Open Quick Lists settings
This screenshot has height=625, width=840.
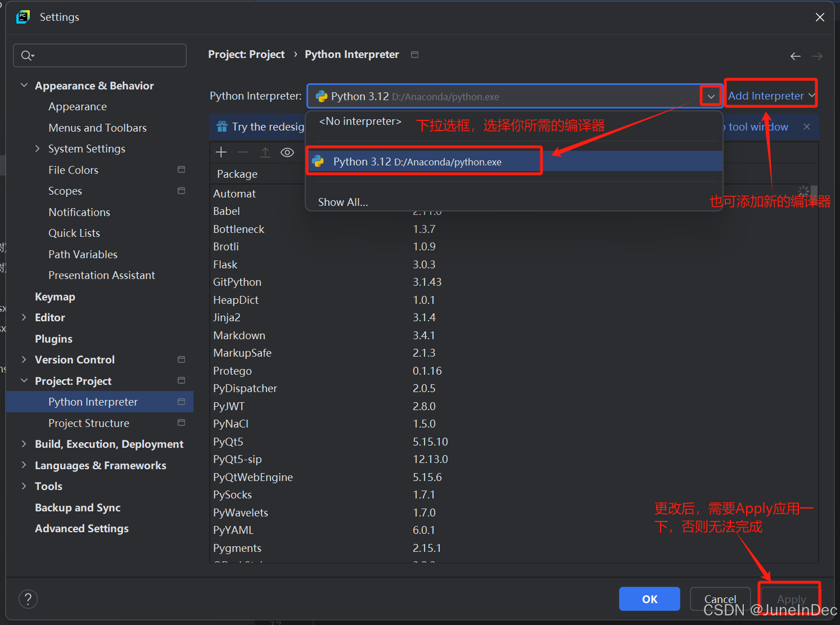pyautogui.click(x=74, y=233)
